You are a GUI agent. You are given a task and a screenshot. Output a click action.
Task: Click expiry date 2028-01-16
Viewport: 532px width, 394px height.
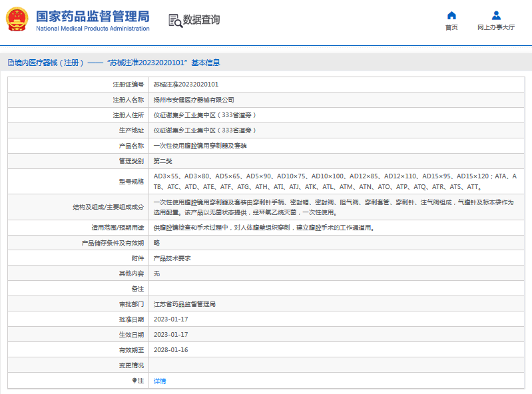(170, 350)
